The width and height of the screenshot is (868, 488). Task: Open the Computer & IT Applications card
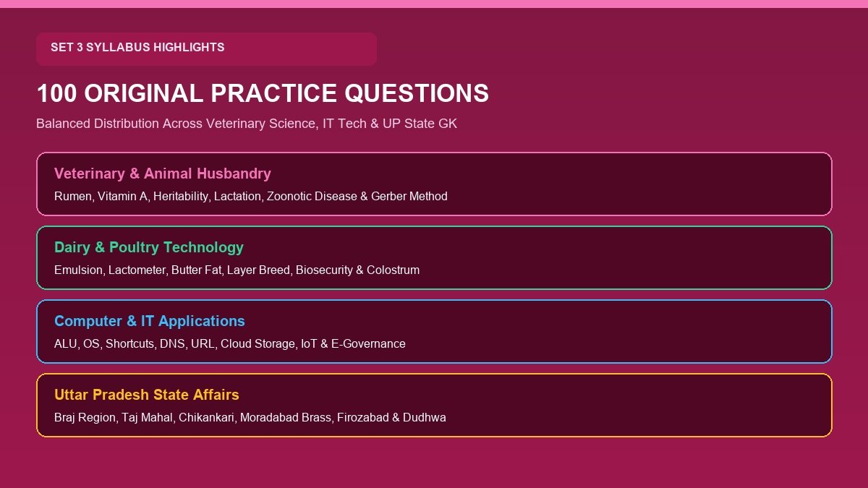pos(434,331)
